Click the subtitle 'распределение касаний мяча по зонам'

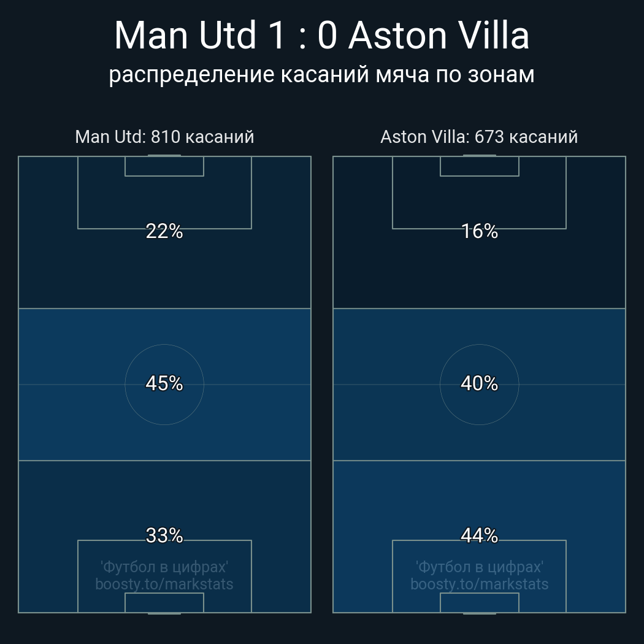coord(321,74)
